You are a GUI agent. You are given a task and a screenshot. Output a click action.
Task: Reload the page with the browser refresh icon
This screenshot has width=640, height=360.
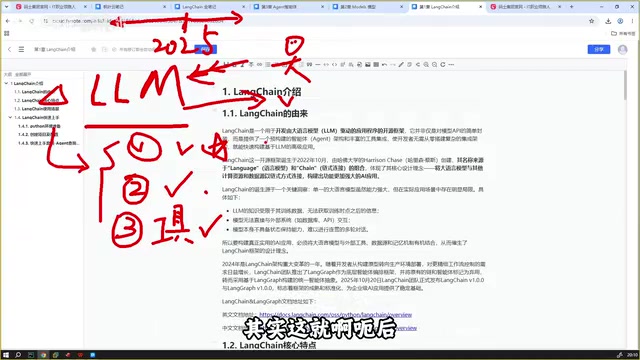point(31,21)
